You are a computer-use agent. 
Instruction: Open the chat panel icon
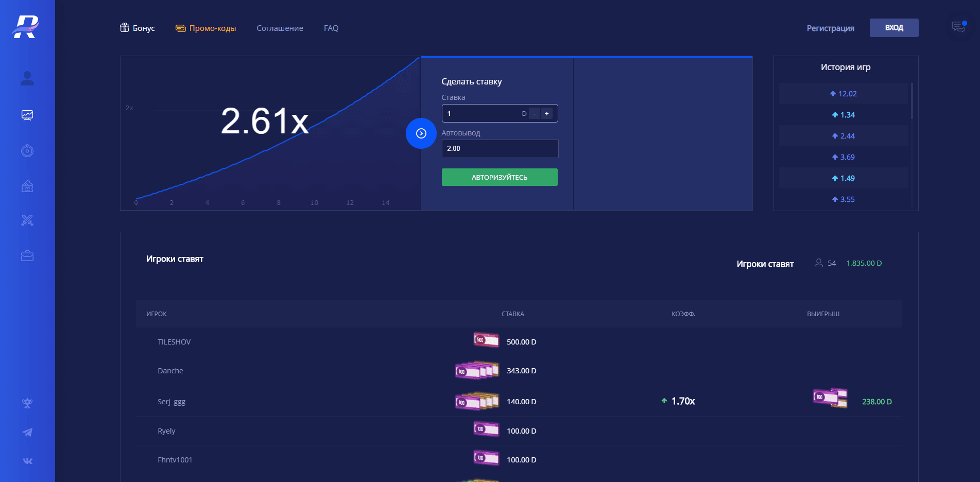[958, 27]
